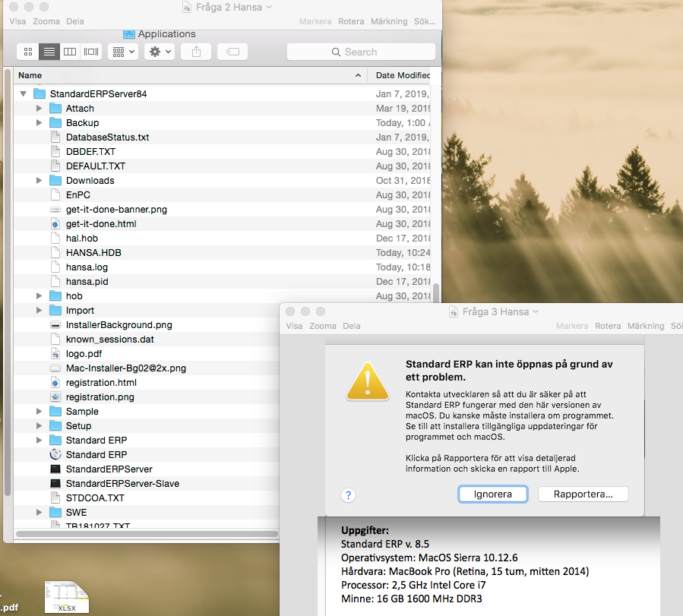
Task: Sort the list by the Name column
Action: point(190,75)
